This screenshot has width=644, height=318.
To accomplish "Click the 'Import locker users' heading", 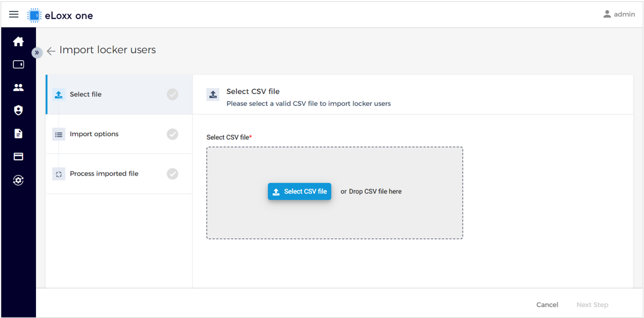I will point(108,50).
